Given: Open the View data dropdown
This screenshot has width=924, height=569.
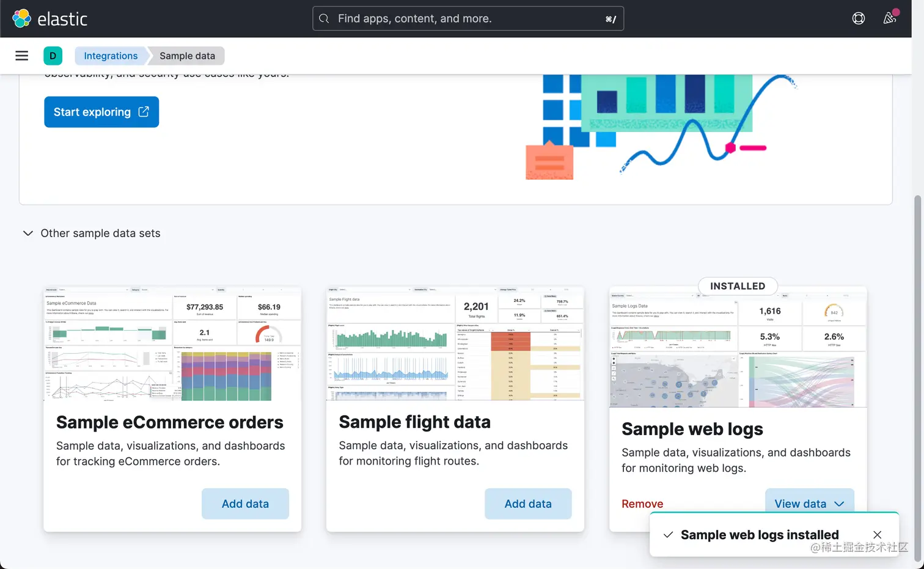Looking at the screenshot, I should pyautogui.click(x=810, y=502).
